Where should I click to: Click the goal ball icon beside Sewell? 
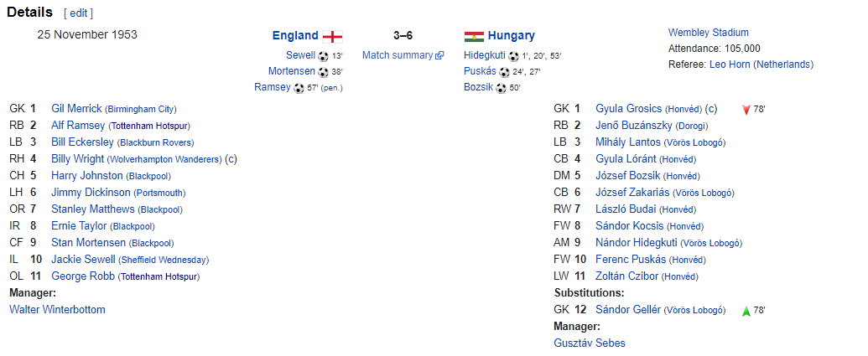324,55
